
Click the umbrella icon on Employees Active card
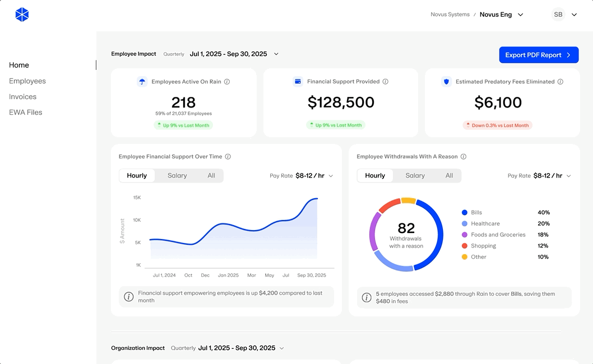[x=142, y=82]
